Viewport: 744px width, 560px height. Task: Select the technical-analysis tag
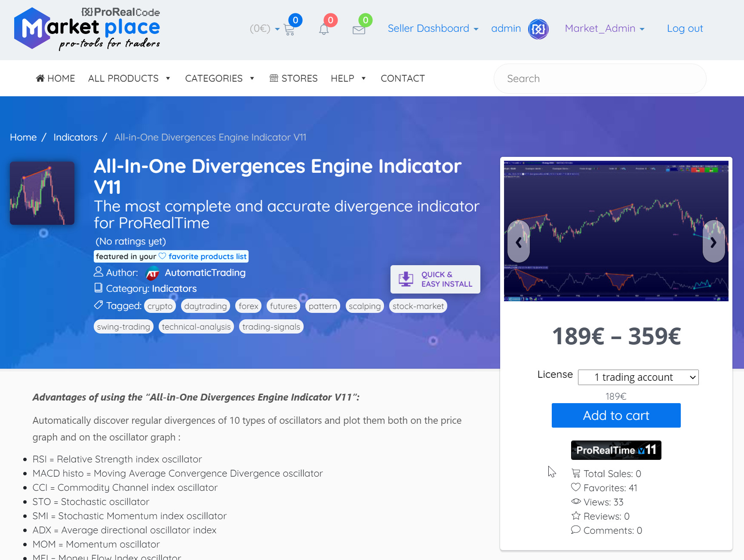[x=196, y=327]
